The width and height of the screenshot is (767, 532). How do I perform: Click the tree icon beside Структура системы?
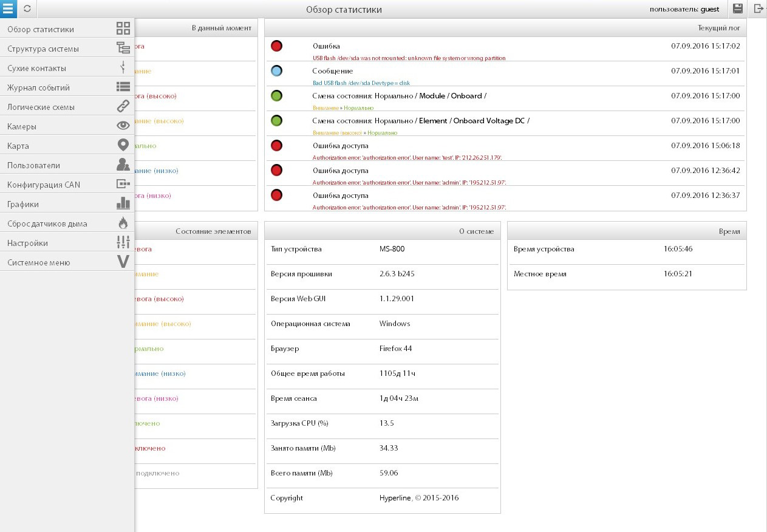[x=123, y=48]
